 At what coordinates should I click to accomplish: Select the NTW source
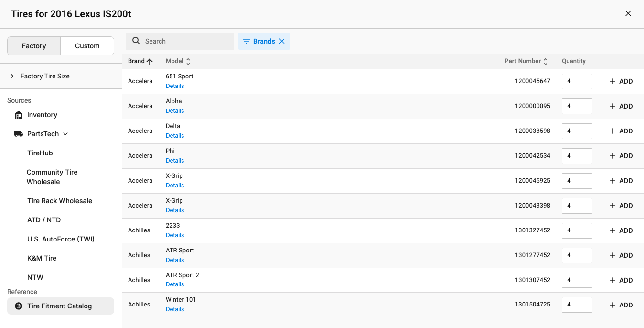35,277
